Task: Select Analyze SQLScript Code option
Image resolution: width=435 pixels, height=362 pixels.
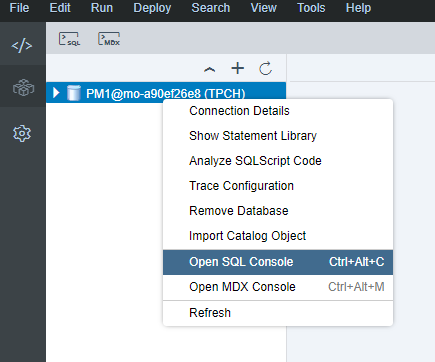Action: [278, 161]
